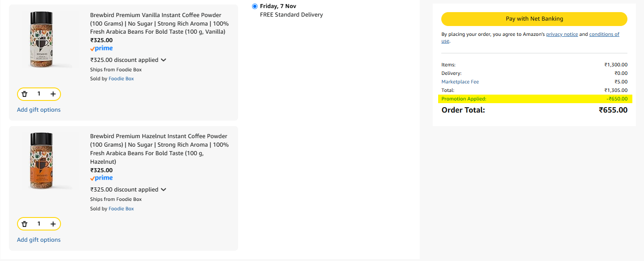The height and width of the screenshot is (261, 644).
Task: Add gift options for Vanilla coffee
Action: 39,110
